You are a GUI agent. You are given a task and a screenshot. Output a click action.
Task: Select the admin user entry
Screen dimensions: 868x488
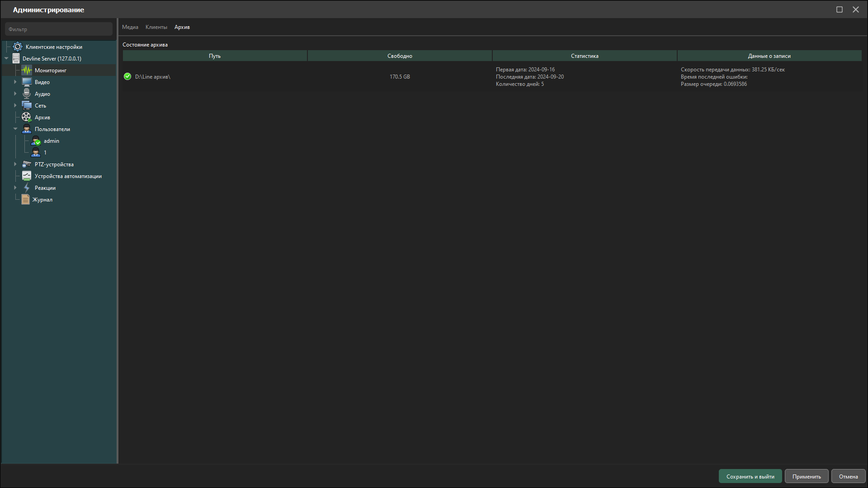[51, 141]
